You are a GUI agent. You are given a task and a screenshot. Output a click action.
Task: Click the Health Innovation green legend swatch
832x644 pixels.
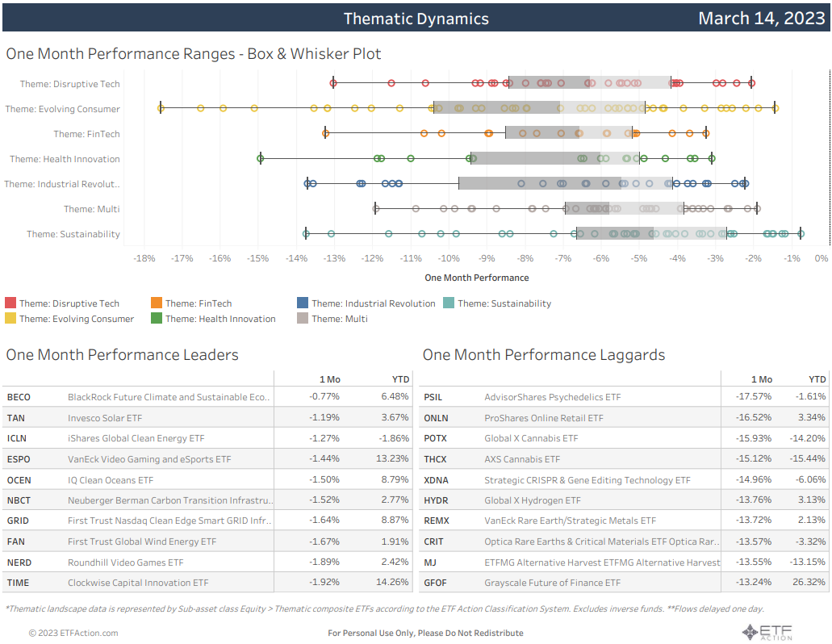[157, 318]
